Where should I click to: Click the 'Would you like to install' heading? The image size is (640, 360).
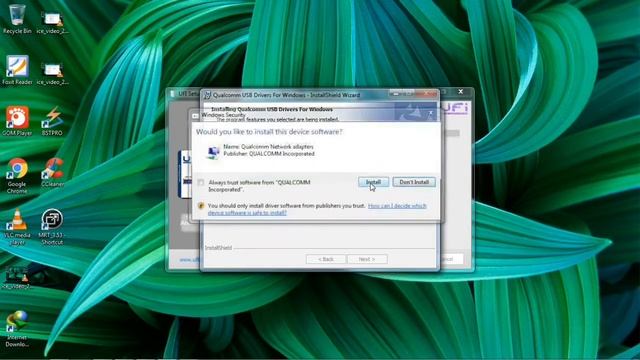point(269,132)
